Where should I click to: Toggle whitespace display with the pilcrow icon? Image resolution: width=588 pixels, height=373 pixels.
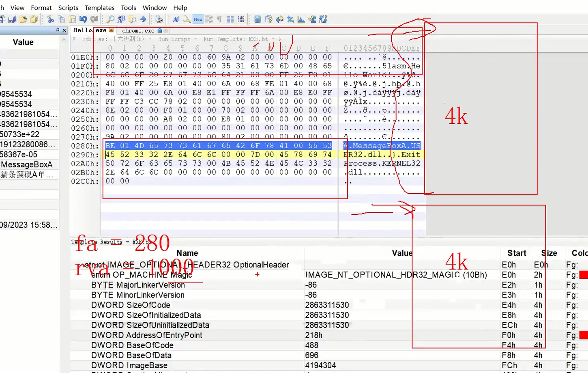pyautogui.click(x=219, y=19)
